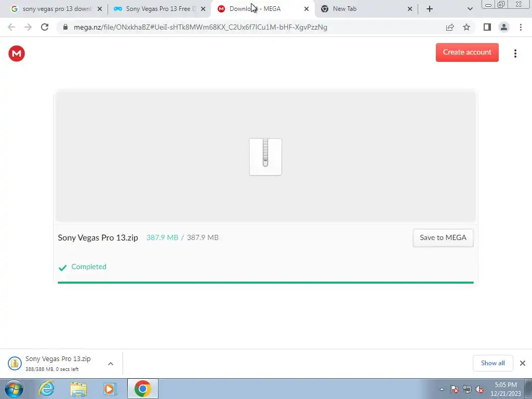This screenshot has width=532, height=399.
Task: Close the Sony Vegas Pro 13 Free tab
Action: pyautogui.click(x=203, y=9)
